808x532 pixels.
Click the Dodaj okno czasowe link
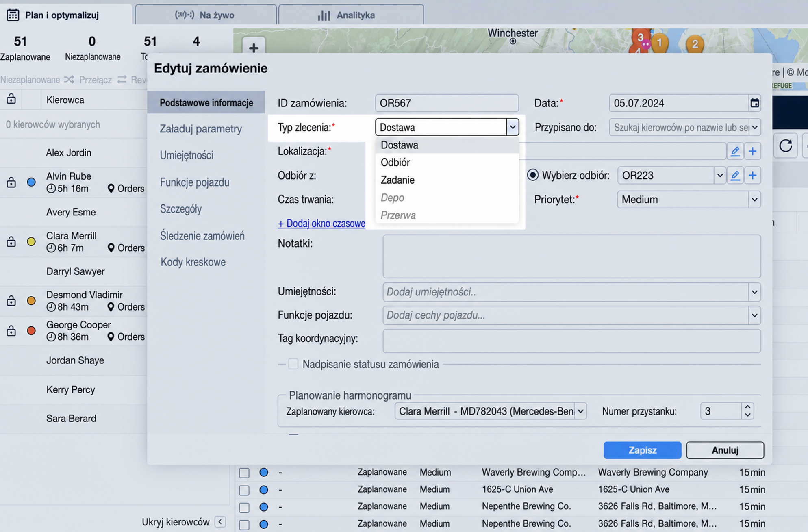[321, 224]
